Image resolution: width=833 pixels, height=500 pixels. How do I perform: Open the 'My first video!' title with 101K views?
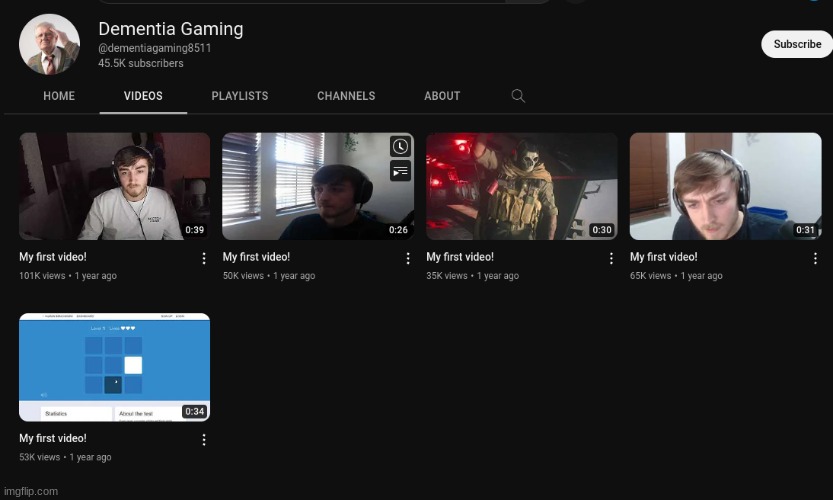(x=53, y=257)
